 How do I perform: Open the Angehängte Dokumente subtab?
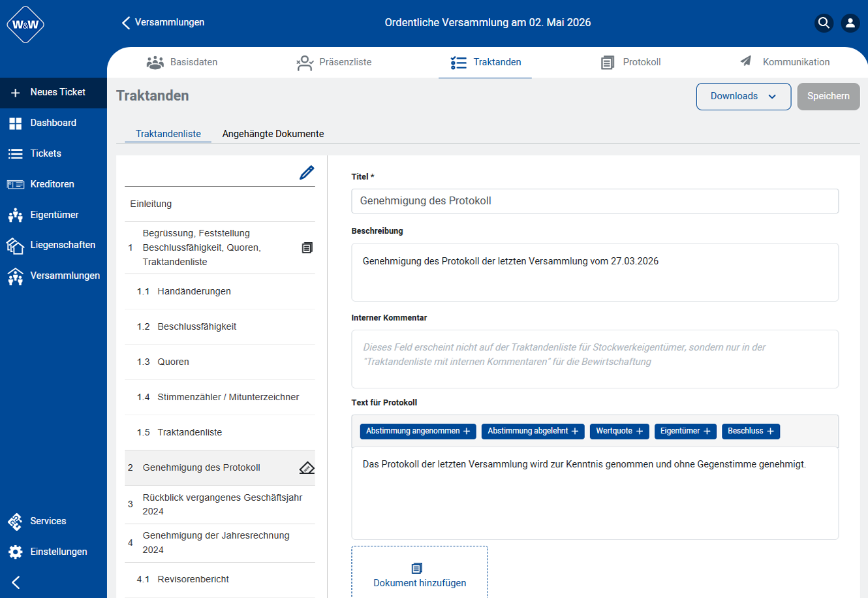click(273, 134)
